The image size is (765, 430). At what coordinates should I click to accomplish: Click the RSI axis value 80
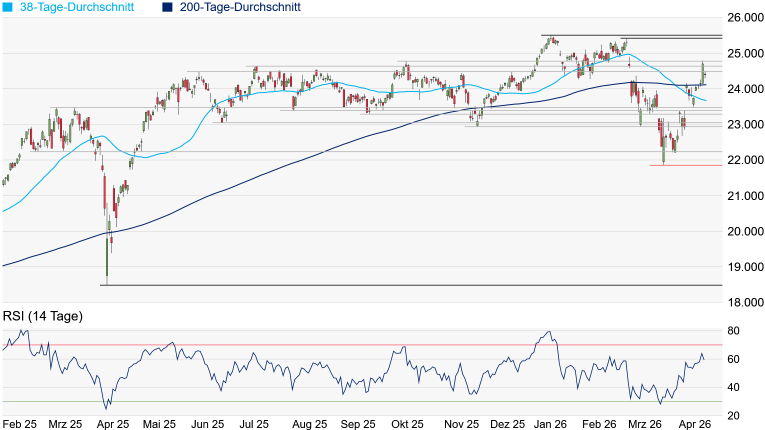[733, 331]
